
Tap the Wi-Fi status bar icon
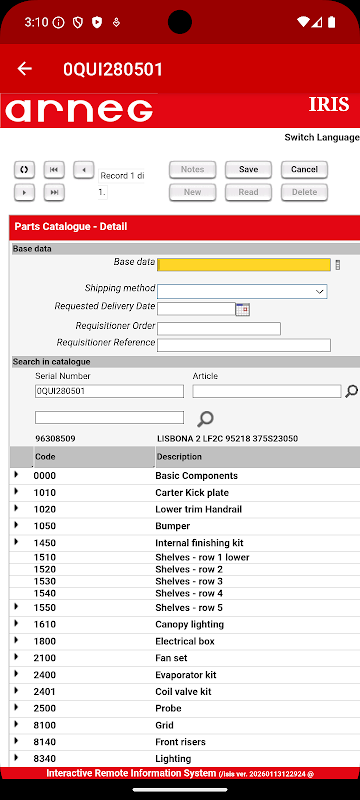303,22
